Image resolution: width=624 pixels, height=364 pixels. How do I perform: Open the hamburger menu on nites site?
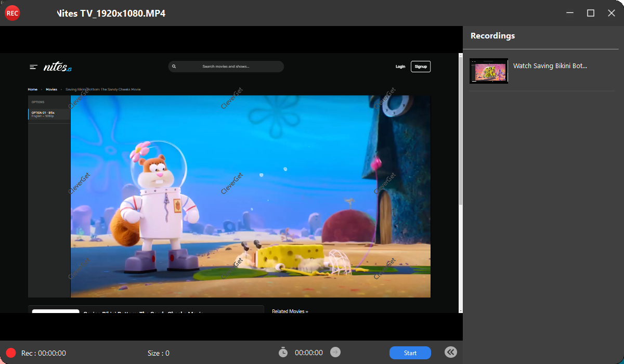tap(33, 67)
